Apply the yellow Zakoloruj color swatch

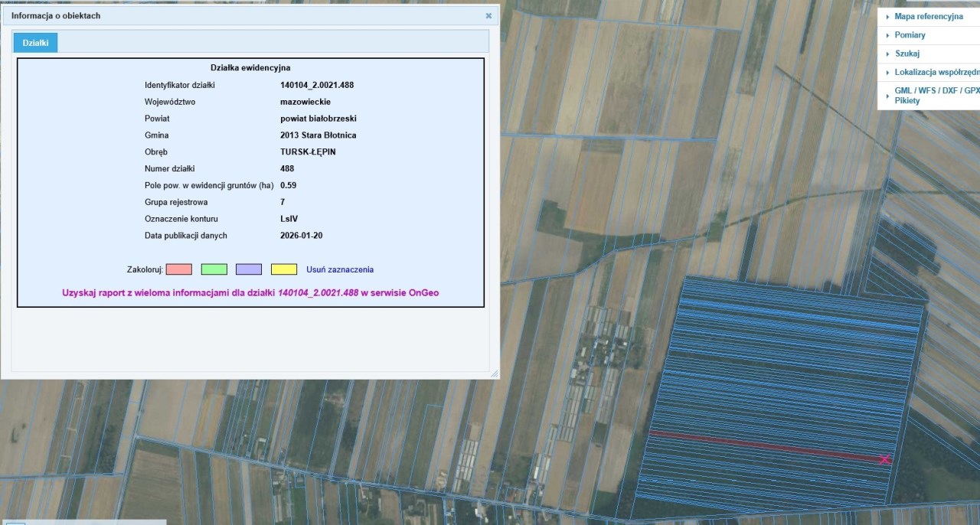[284, 269]
